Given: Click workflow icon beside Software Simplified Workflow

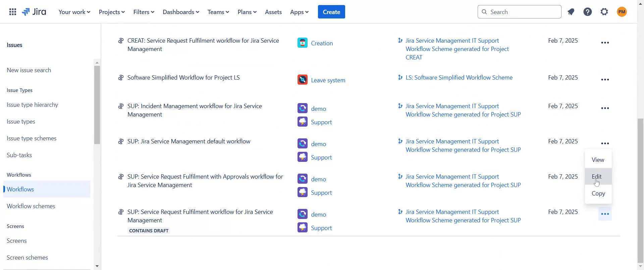Looking at the screenshot, I should pyautogui.click(x=121, y=78).
